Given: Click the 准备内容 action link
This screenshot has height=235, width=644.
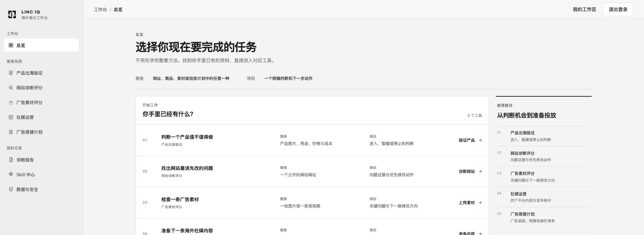Looking at the screenshot, I should point(470,233).
